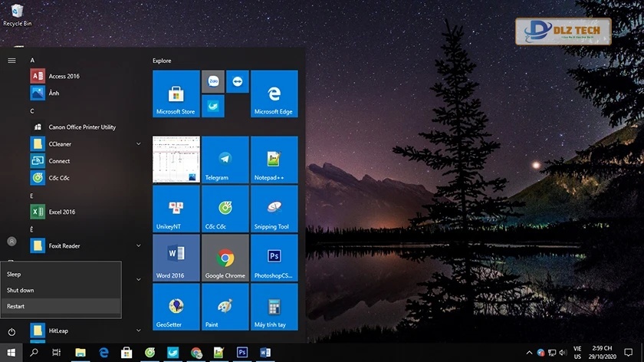Toggle the Start menu hamburger button
The image size is (644, 362).
(x=11, y=60)
